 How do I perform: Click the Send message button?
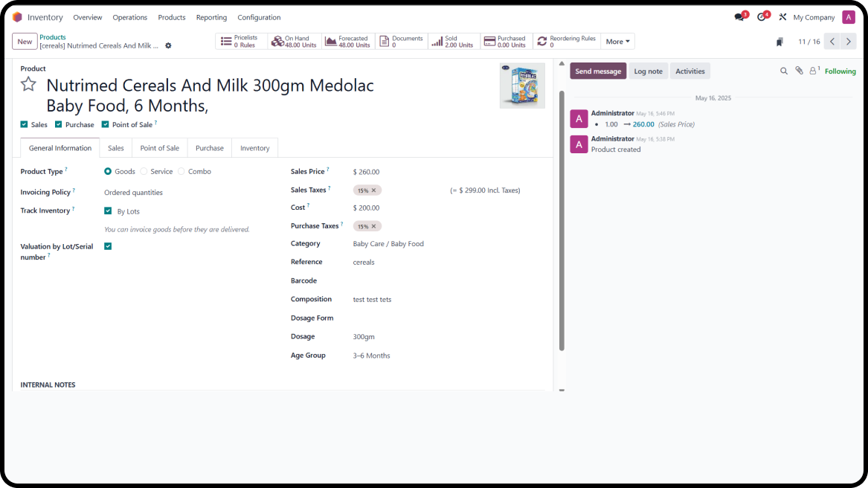click(x=598, y=71)
